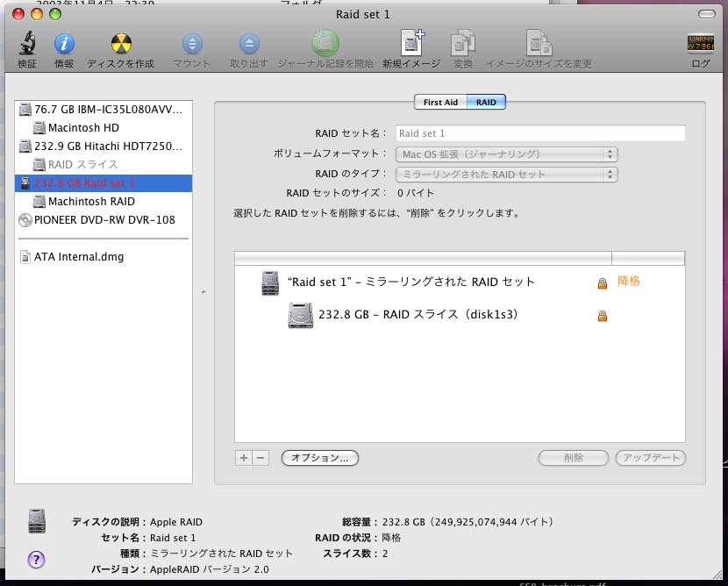Click the 新規イメージ (New Image) icon

pos(410,44)
